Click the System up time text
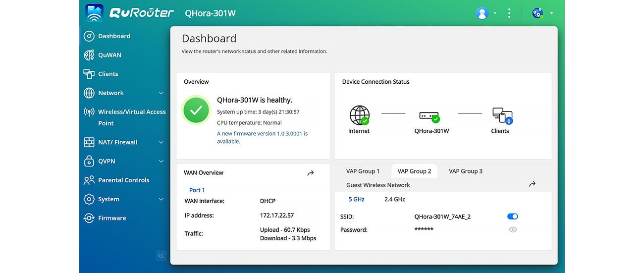The image size is (644, 273). (258, 112)
